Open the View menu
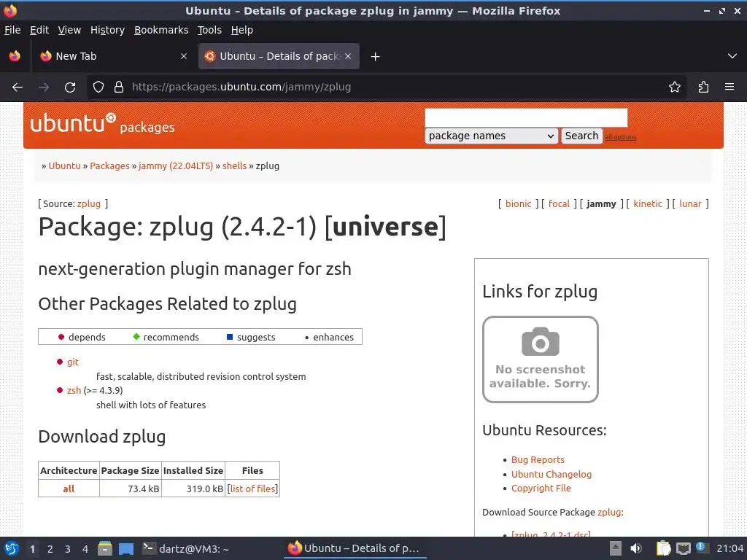 69,30
